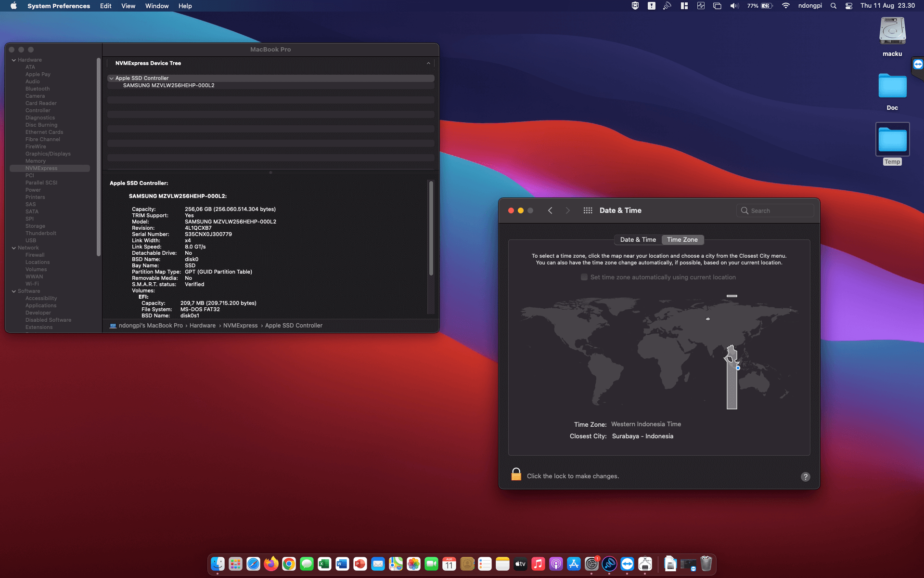Click the Show All grid icon in toolbar
Viewport: 924px width, 578px height.
pyautogui.click(x=588, y=210)
